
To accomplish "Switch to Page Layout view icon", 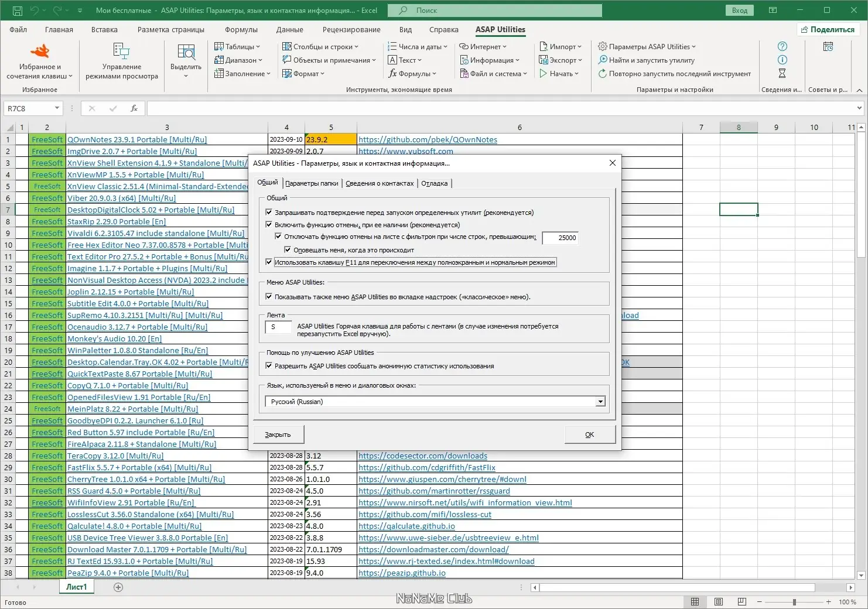I will coord(719,601).
